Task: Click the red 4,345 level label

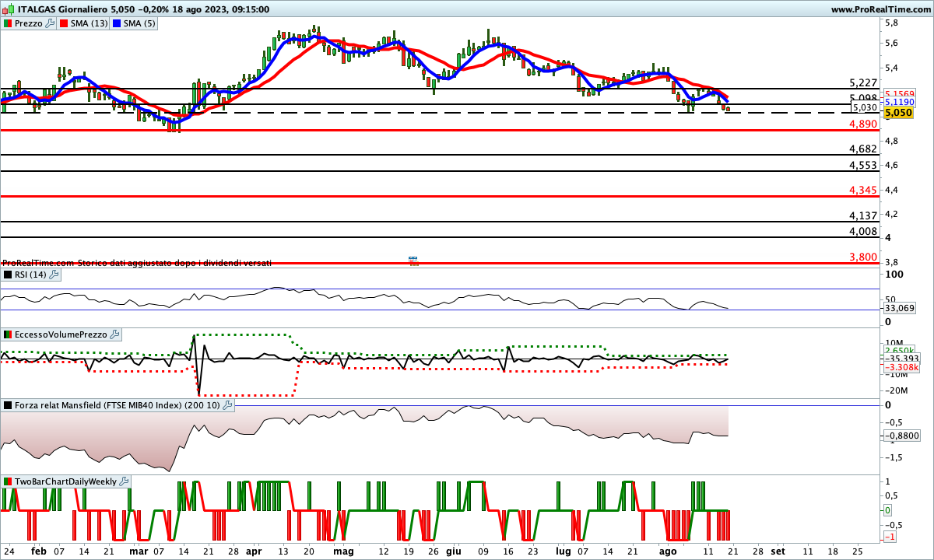Action: (863, 190)
